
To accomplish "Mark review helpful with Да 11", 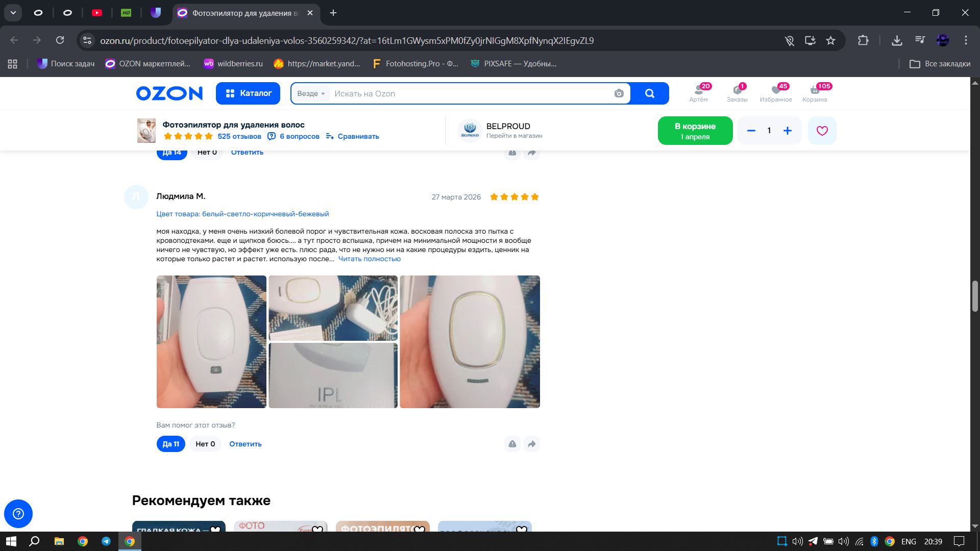I will click(170, 444).
